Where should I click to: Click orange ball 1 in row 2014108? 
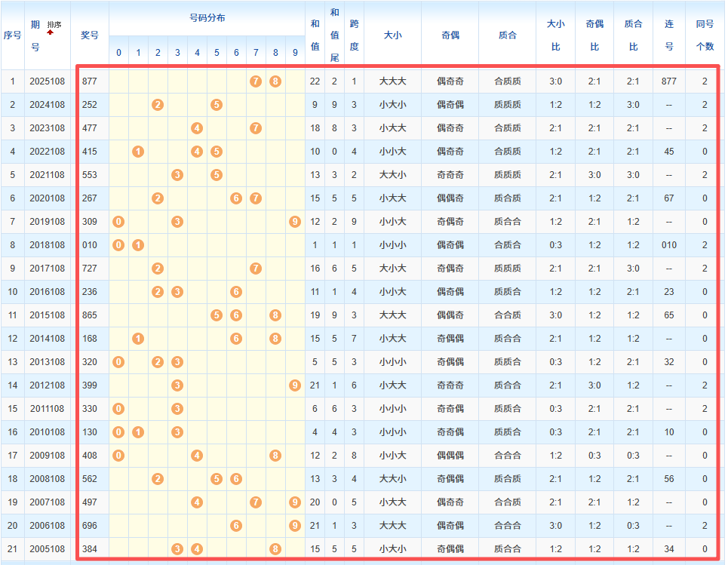tap(138, 339)
